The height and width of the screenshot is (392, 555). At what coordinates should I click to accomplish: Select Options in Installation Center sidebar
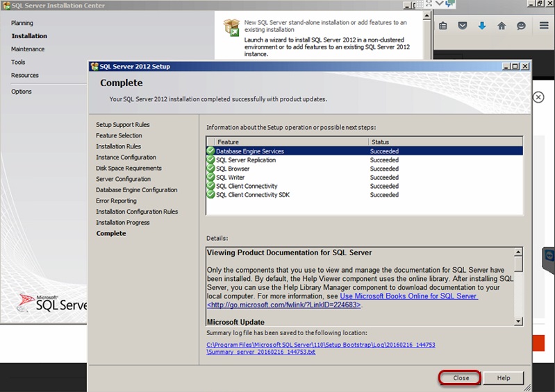22,92
